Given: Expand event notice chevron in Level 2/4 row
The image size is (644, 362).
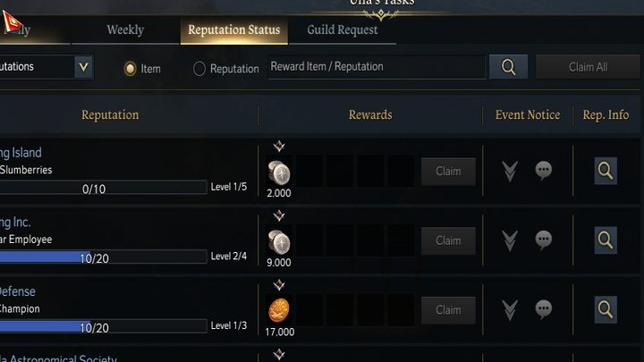Looking at the screenshot, I should coord(510,240).
